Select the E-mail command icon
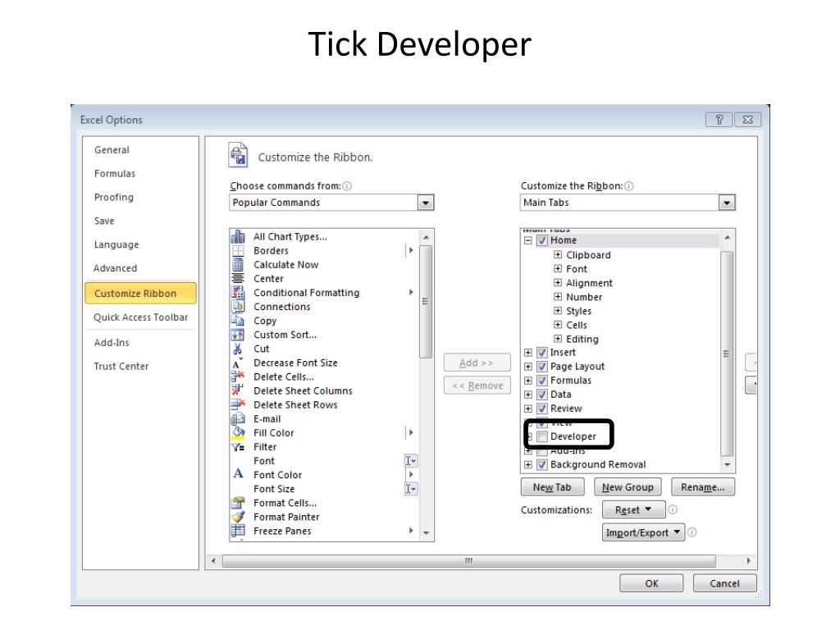The image size is (840, 630). pos(238,418)
